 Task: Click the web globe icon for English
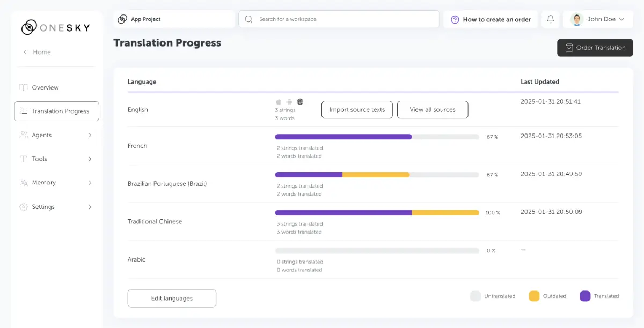point(300,101)
